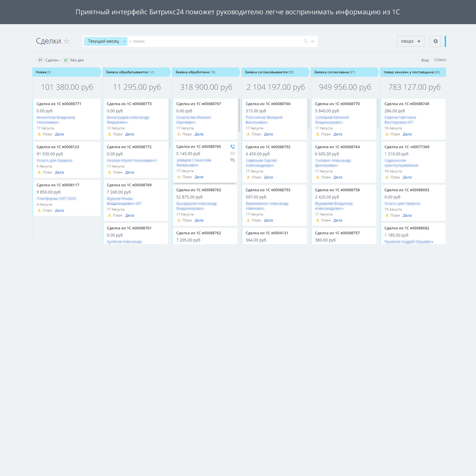
Task: Click the План label on deal я00088770
Action: [x=326, y=134]
